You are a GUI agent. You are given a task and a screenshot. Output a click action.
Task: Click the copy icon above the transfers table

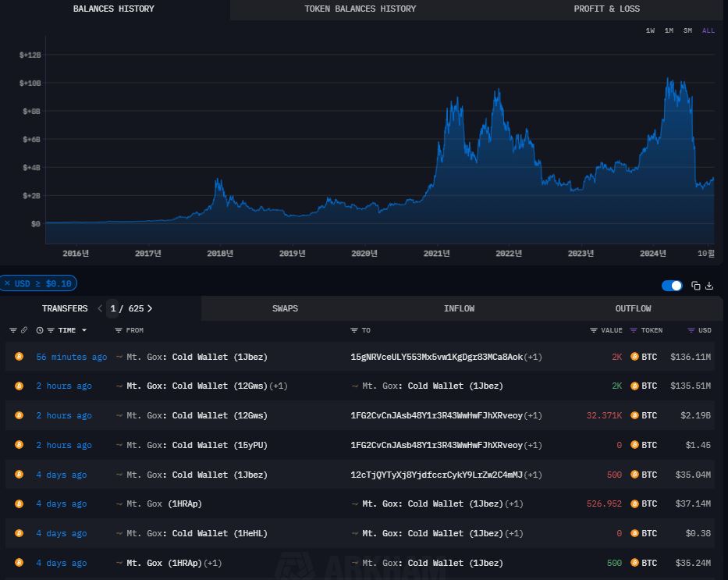[x=696, y=286]
